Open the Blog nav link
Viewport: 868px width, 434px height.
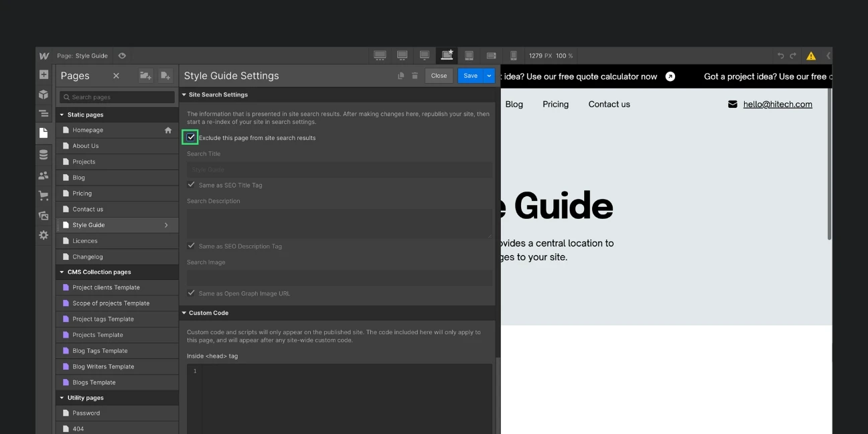[x=514, y=104]
